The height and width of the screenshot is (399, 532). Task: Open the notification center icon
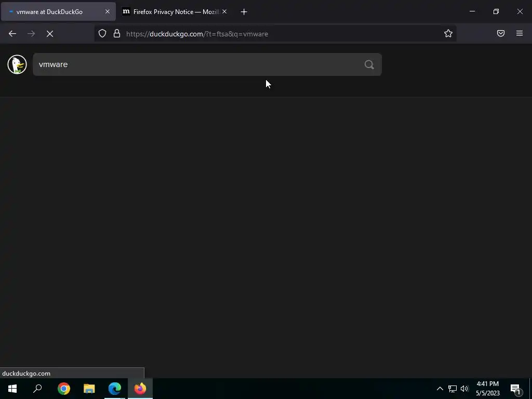click(x=515, y=389)
